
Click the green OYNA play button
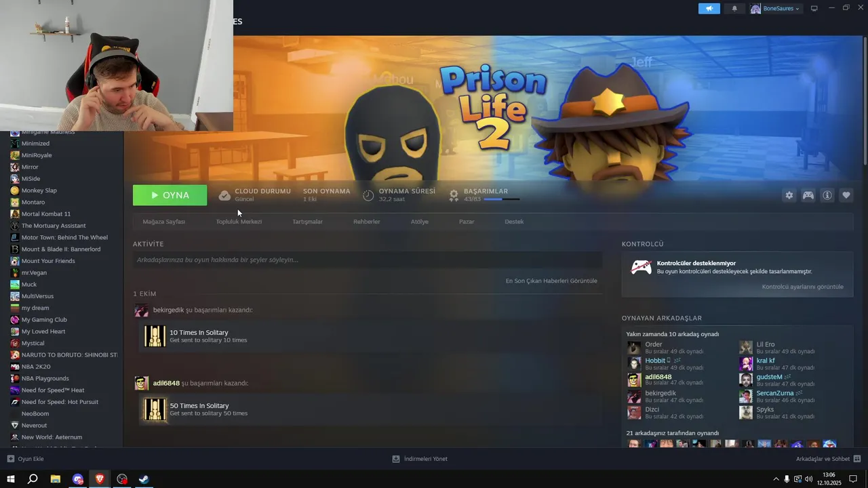tap(170, 195)
